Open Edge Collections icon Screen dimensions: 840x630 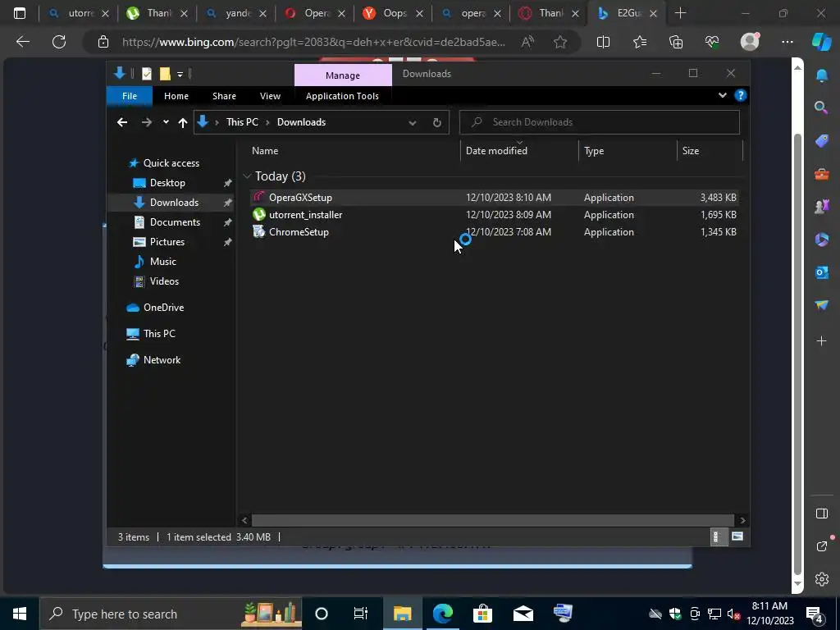pos(676,42)
